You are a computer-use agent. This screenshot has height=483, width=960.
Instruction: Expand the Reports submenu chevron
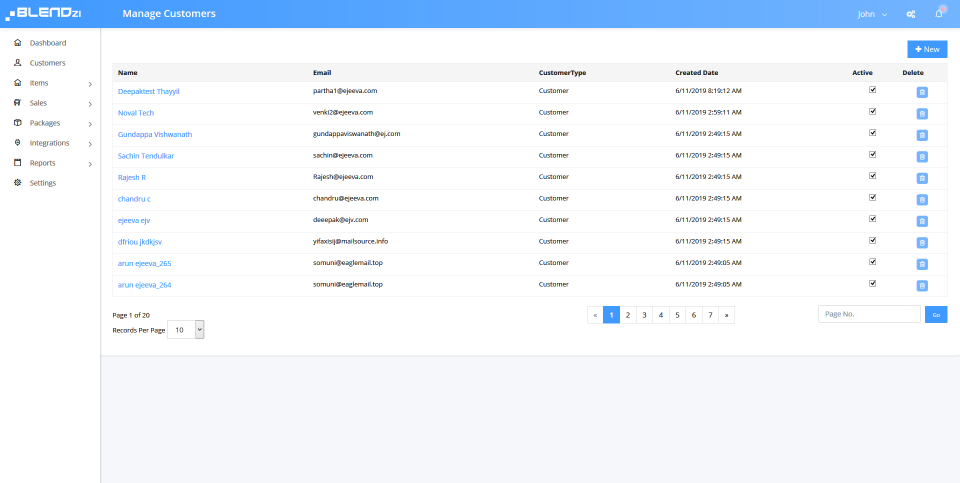point(90,164)
